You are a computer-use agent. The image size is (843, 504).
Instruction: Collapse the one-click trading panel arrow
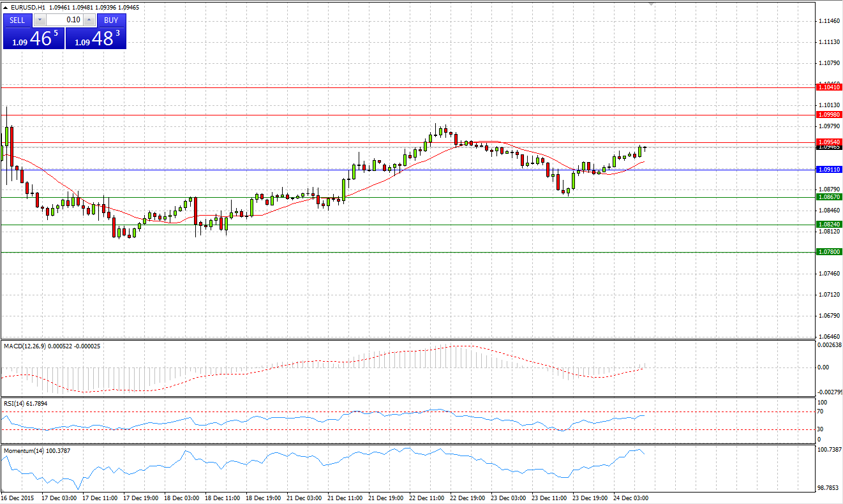(5, 8)
